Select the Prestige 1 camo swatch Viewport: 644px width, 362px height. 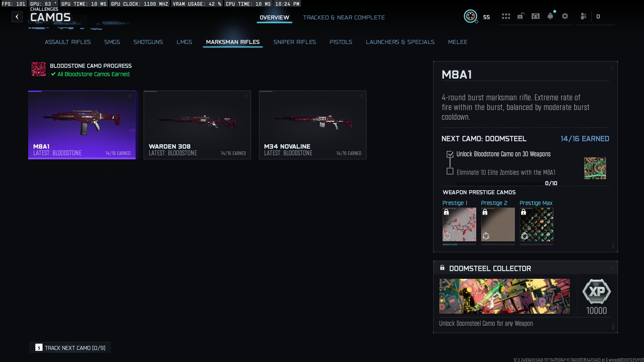coord(459,224)
